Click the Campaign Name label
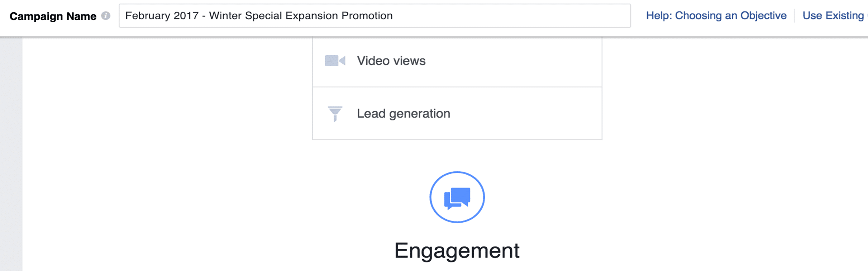Viewport: 868px width, 271px height. coord(53,16)
